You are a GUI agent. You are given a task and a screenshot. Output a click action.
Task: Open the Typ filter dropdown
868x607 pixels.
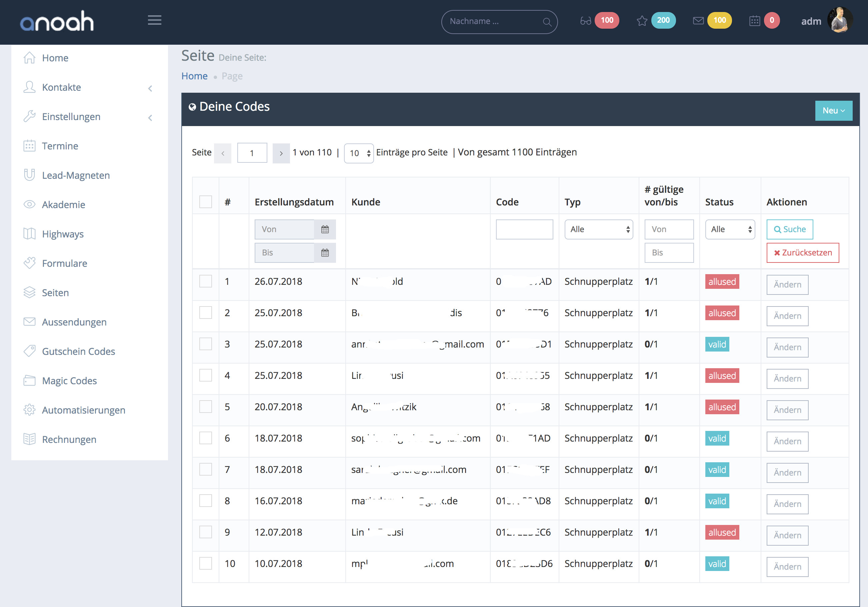point(598,229)
